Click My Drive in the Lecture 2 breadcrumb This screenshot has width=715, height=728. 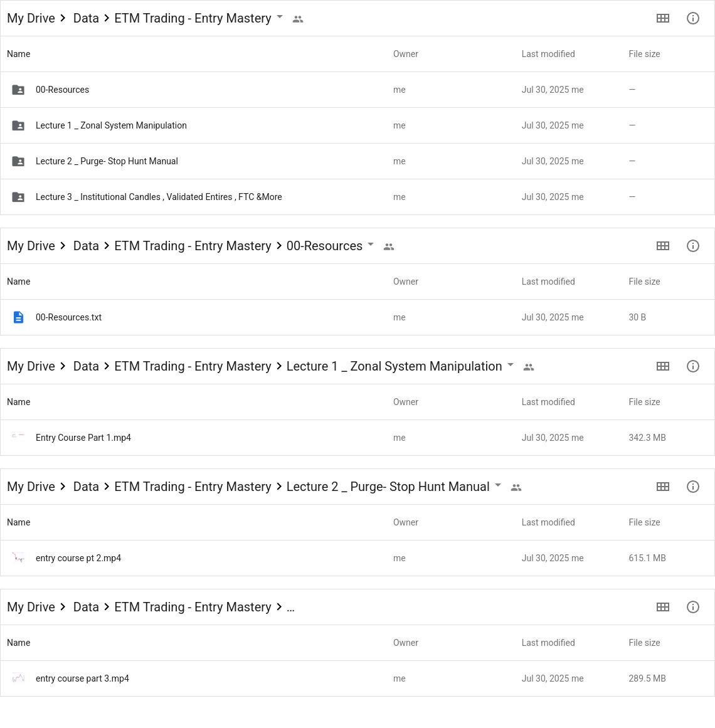[31, 486]
